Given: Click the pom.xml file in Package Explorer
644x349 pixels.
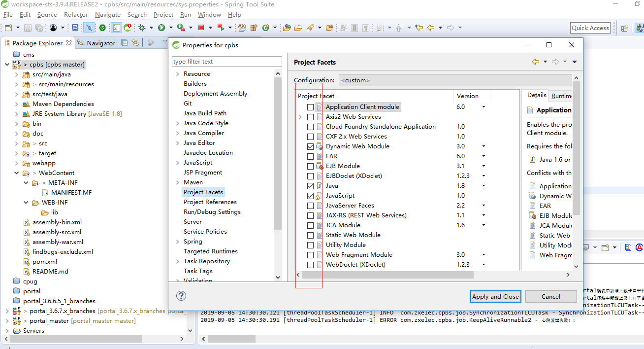Looking at the screenshot, I should pyautogui.click(x=45, y=261).
